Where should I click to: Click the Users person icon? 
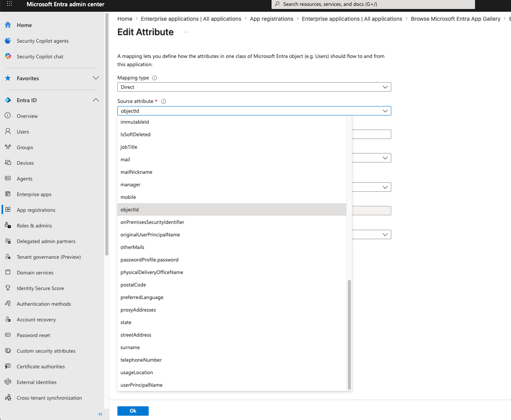pyautogui.click(x=8, y=132)
